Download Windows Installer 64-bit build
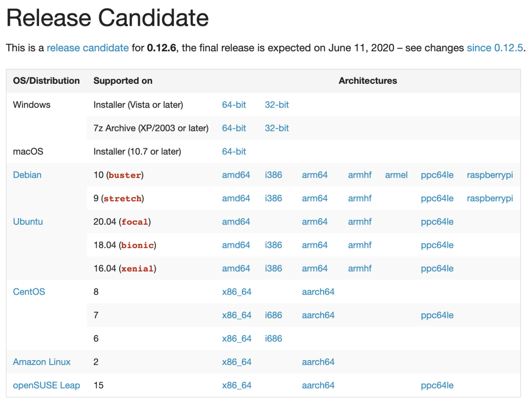The image size is (532, 402). coord(234,104)
